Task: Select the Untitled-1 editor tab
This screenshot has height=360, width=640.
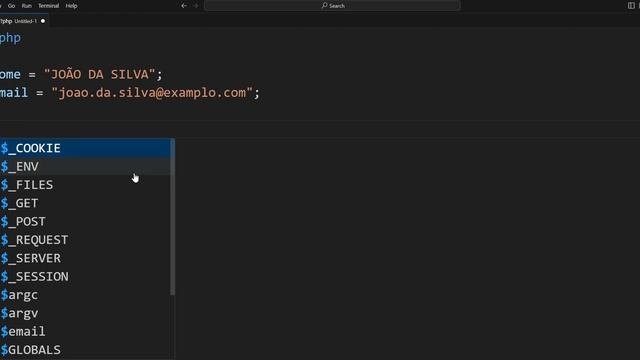Action: click(23, 21)
